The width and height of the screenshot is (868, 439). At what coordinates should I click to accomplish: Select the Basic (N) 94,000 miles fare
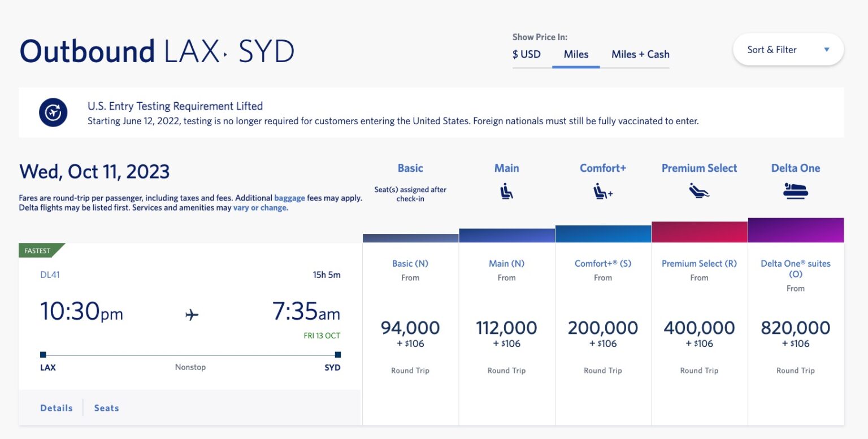point(410,328)
